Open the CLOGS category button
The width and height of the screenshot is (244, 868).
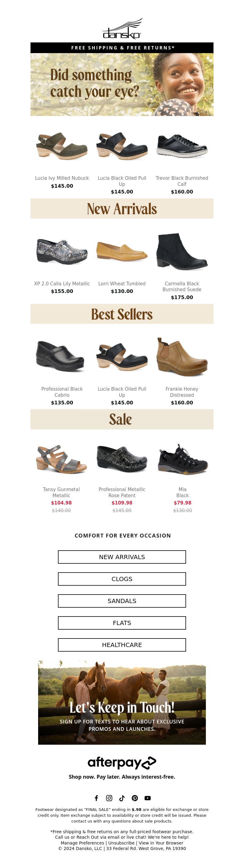coord(122,579)
